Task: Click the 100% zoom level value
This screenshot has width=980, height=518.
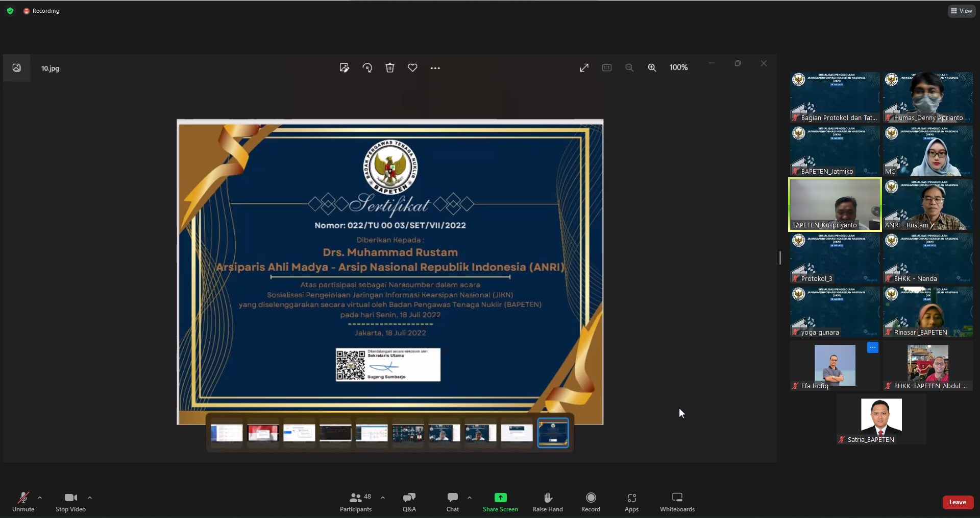Action: click(x=679, y=67)
